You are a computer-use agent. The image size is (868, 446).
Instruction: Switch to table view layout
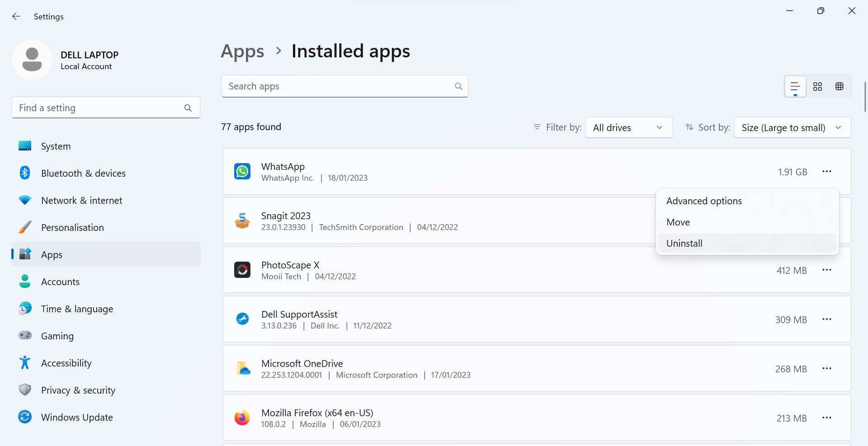(x=840, y=86)
